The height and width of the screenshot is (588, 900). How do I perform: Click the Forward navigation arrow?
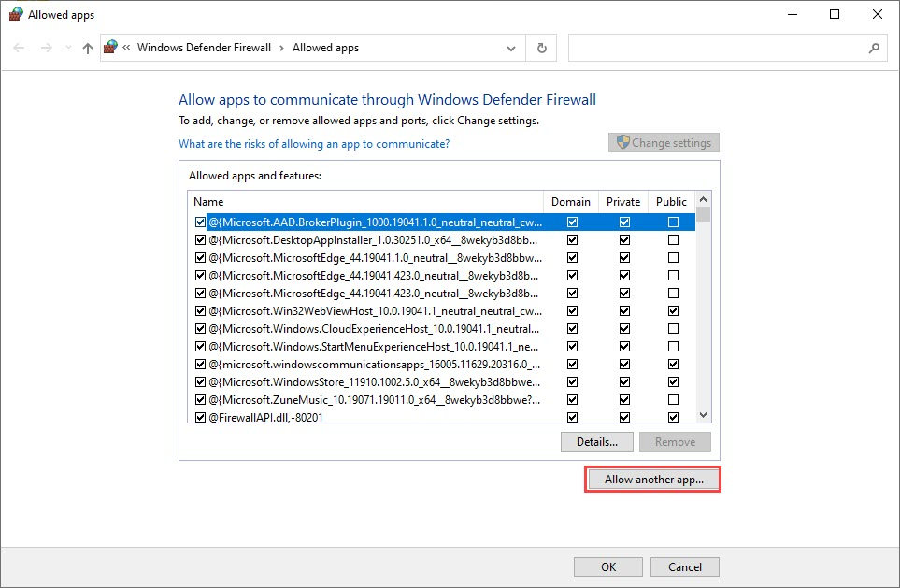coord(47,48)
